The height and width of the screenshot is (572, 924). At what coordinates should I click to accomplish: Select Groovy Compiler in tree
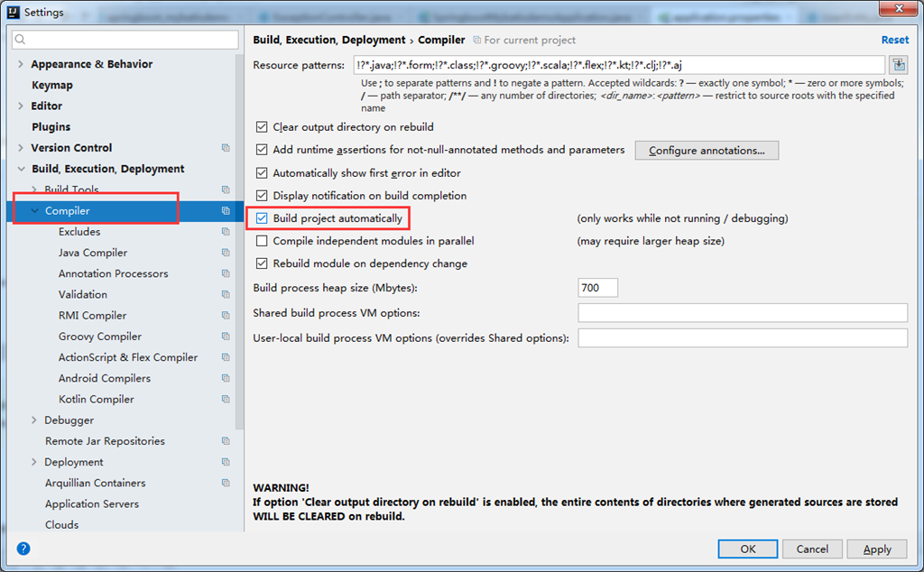[x=99, y=337]
